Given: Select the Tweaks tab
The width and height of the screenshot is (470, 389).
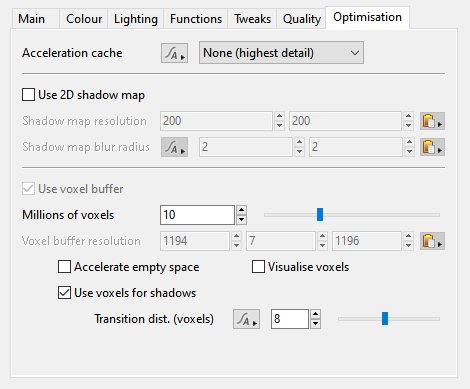Looking at the screenshot, I should (252, 19).
